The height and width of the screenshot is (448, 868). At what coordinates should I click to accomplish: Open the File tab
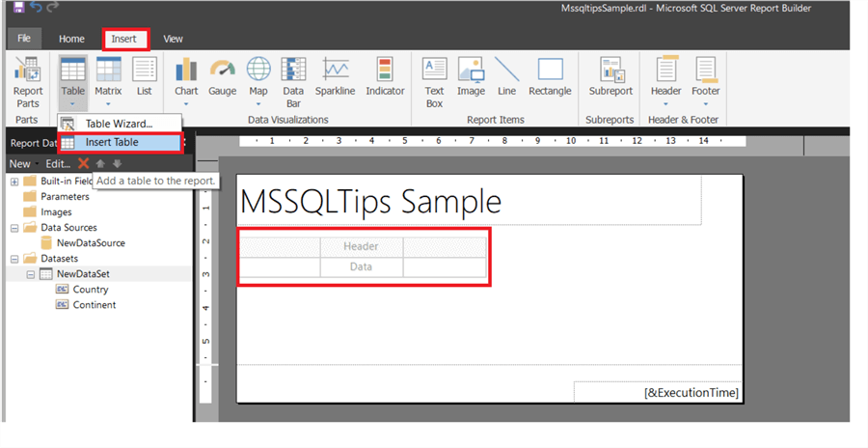pyautogui.click(x=24, y=39)
